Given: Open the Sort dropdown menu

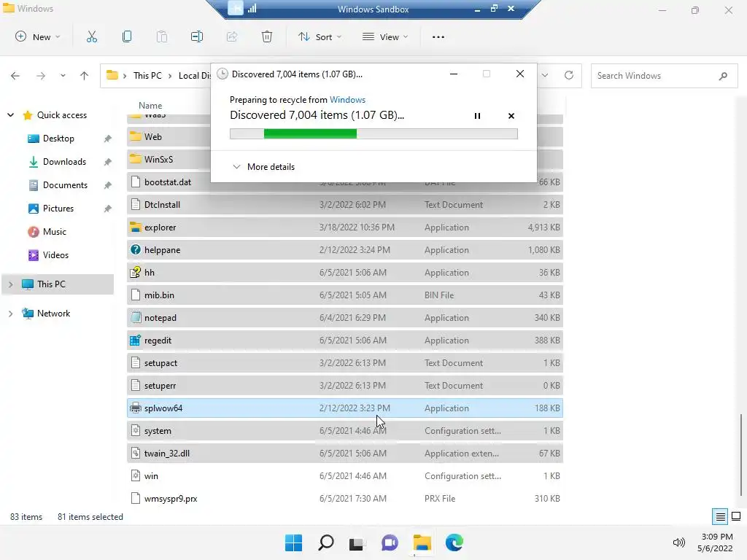Looking at the screenshot, I should point(320,36).
